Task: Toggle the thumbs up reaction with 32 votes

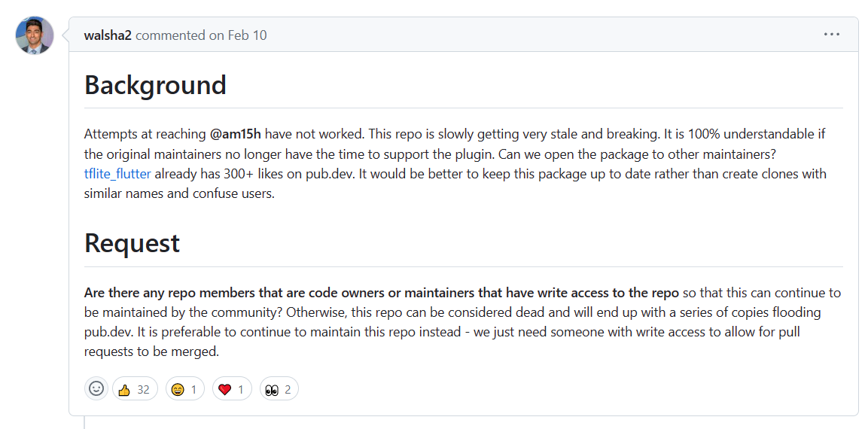Action: (x=135, y=389)
